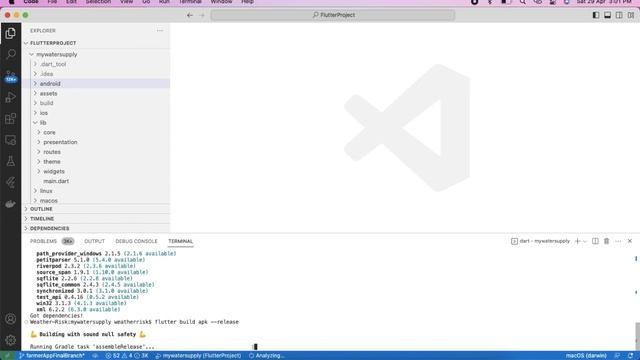
Task: Open terminal panel more actions menu
Action: pos(618,241)
